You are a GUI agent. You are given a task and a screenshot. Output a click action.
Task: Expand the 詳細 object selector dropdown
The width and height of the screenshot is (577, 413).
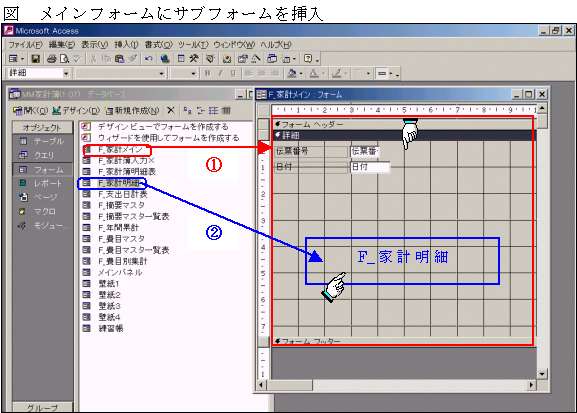[66, 73]
